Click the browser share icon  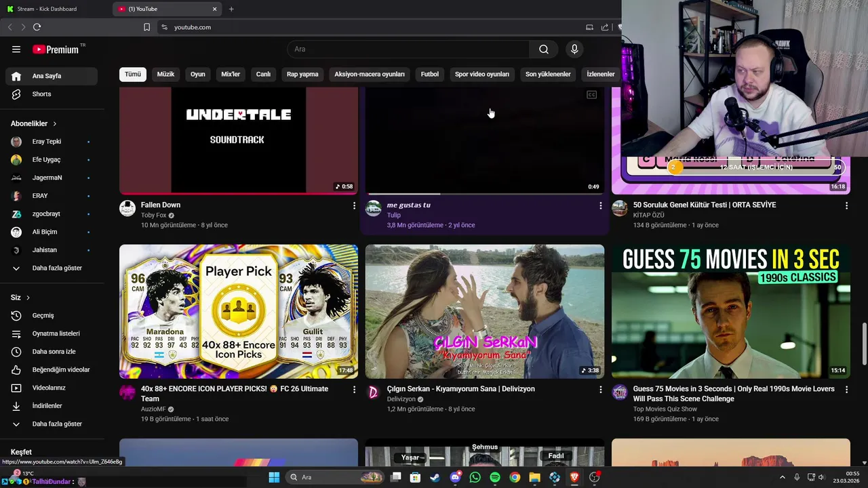(605, 27)
